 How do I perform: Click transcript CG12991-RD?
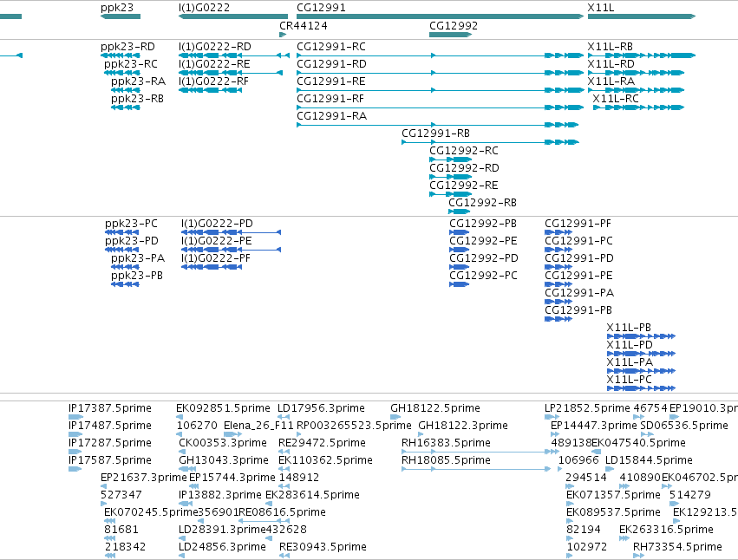pos(440,73)
